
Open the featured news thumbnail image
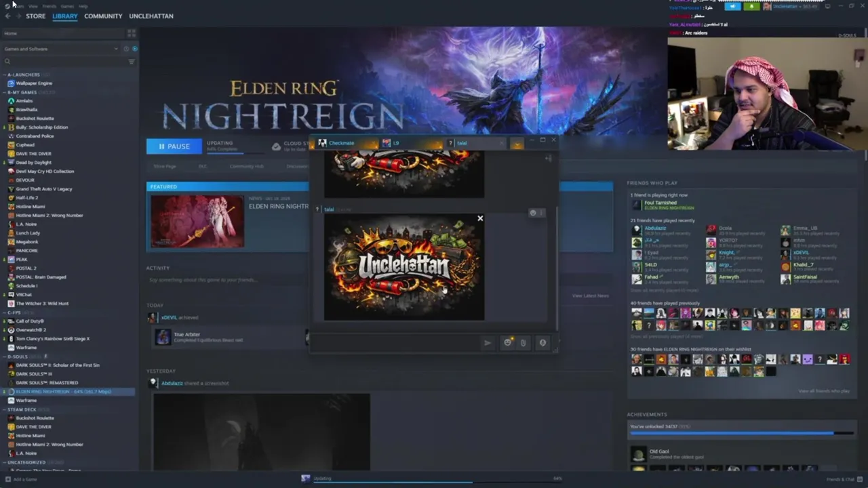point(197,221)
